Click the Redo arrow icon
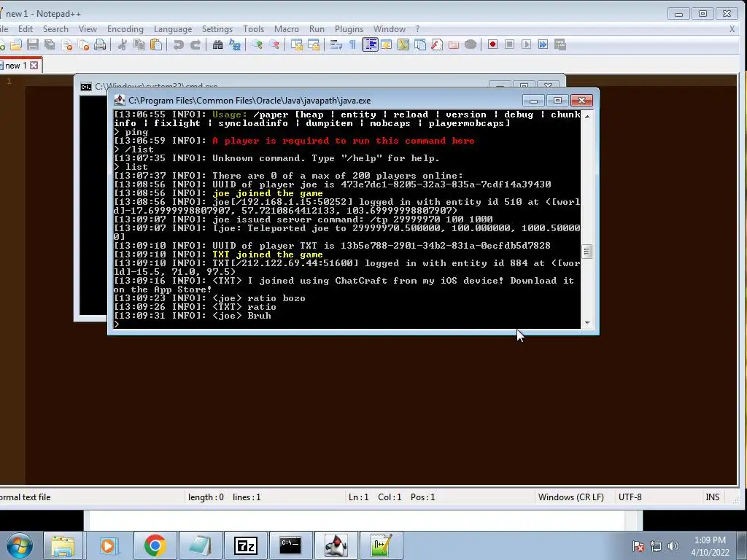This screenshot has width=747, height=560. coord(196,44)
